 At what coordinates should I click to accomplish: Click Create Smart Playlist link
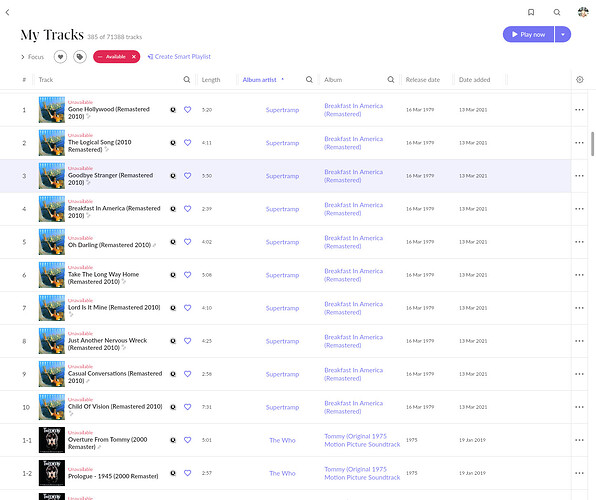pyautogui.click(x=179, y=57)
